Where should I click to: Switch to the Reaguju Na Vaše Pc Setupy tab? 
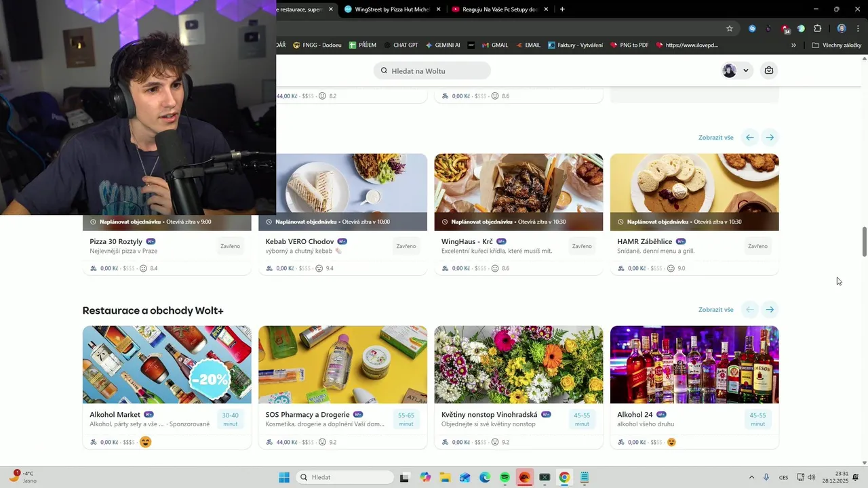(500, 9)
